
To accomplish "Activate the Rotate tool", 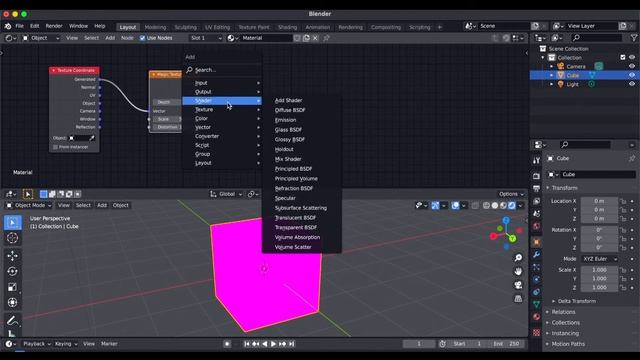I will click(x=12, y=271).
